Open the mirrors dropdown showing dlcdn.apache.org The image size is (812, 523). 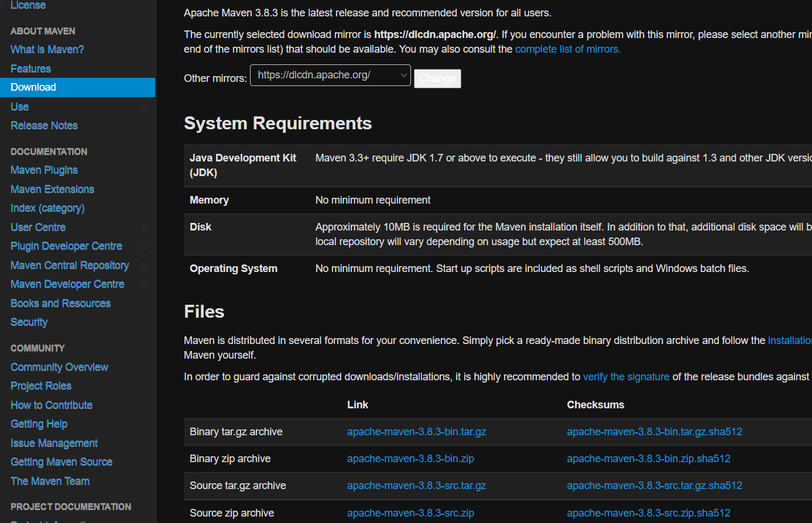(330, 75)
